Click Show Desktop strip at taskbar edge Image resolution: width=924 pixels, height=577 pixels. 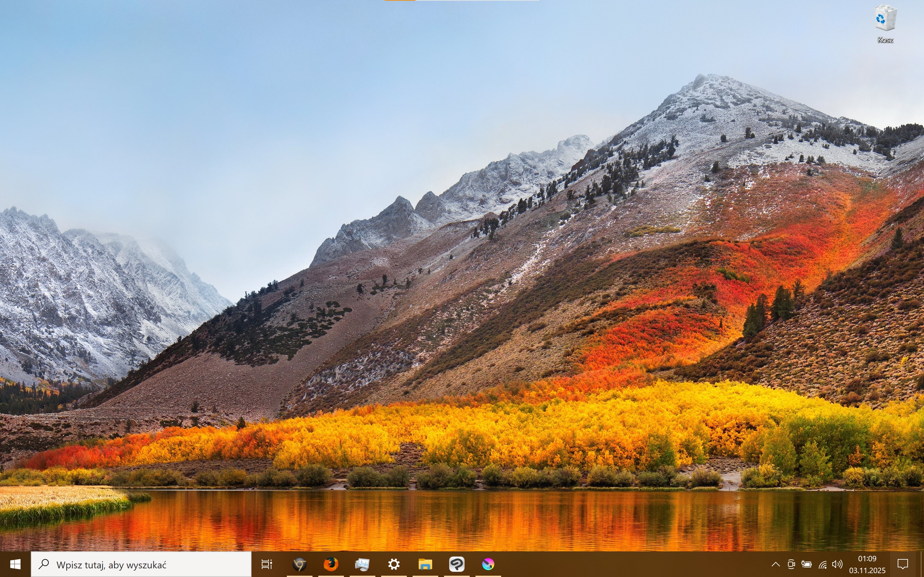click(922, 564)
